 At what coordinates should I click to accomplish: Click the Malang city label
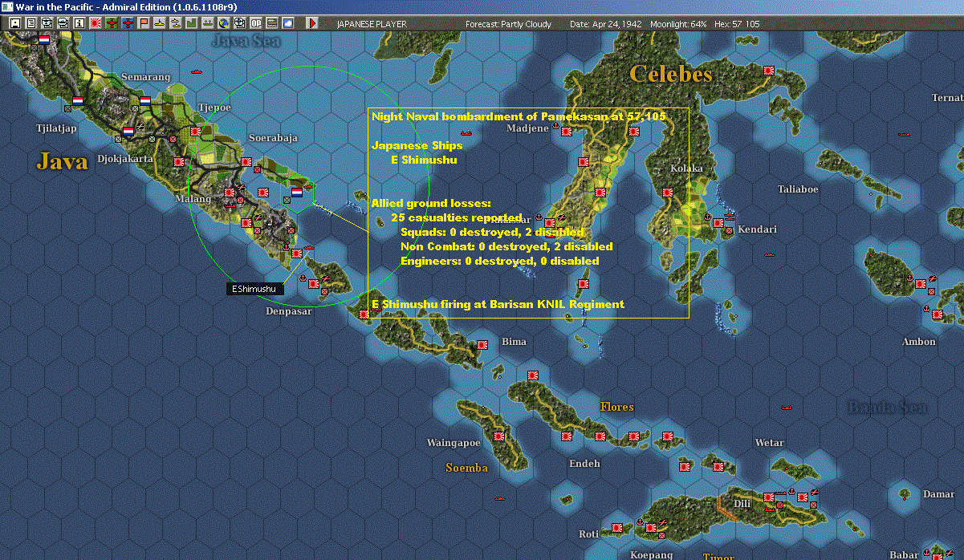coord(192,199)
